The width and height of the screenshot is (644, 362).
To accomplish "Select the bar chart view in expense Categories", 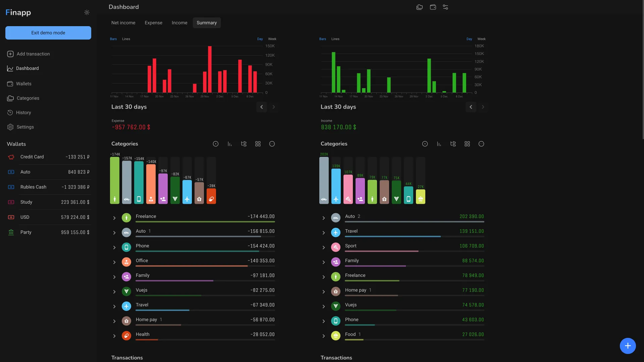I will point(230,144).
